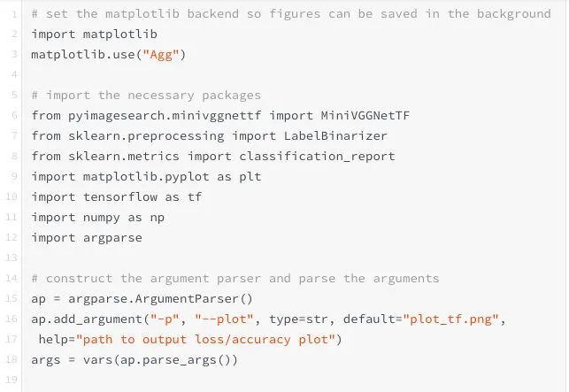Click the import argparse line
569x392 pixels.
[87, 238]
